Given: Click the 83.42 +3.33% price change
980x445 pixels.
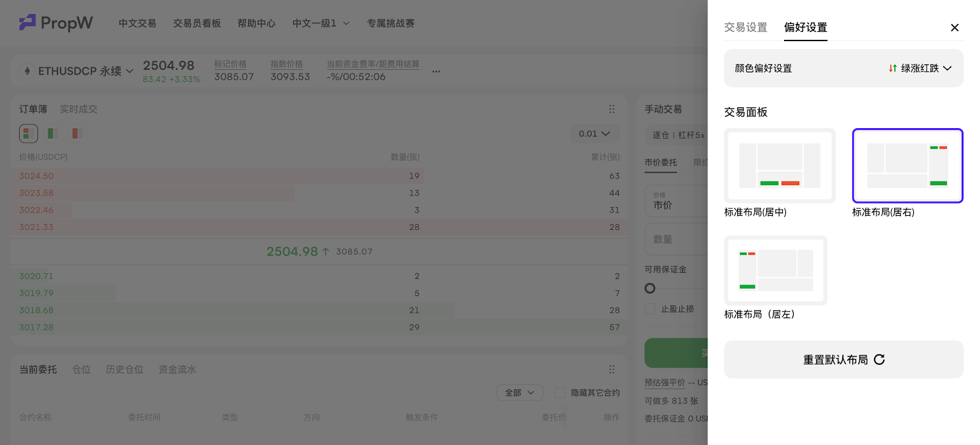Looking at the screenshot, I should [171, 79].
